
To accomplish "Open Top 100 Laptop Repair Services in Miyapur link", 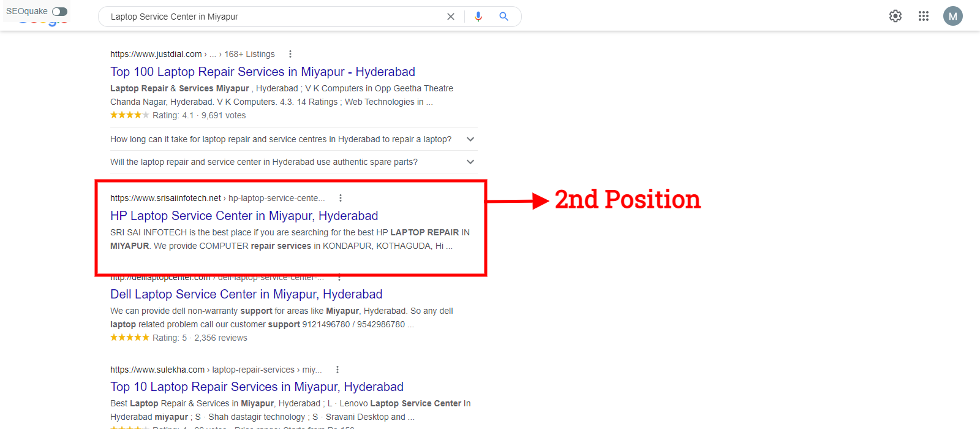I will (263, 72).
